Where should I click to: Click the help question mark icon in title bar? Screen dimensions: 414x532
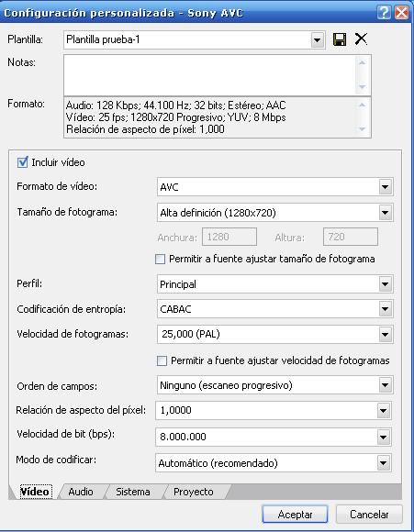(x=384, y=13)
